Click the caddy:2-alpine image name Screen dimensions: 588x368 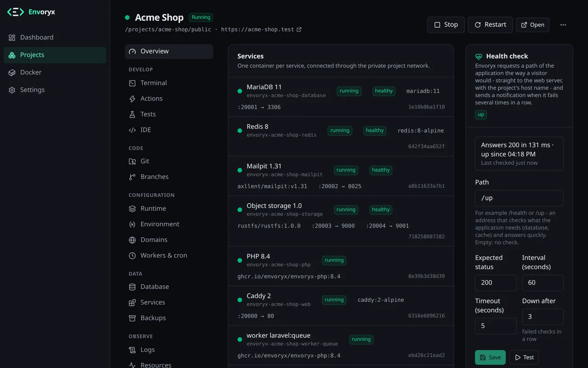[x=381, y=300]
